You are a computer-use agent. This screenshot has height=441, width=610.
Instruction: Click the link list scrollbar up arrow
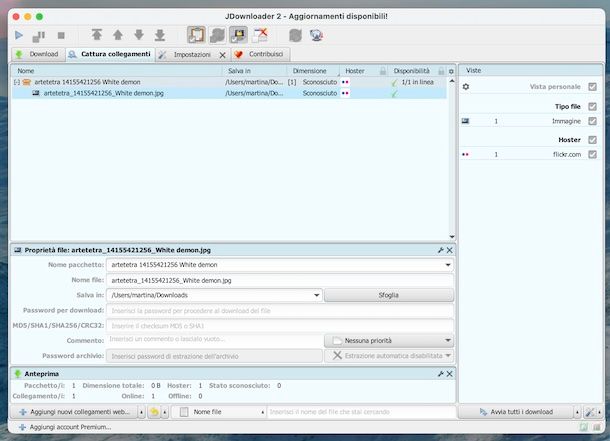tap(452, 81)
